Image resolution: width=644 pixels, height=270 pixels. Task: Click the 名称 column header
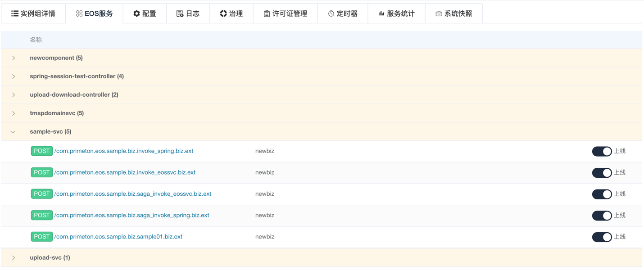coord(36,40)
